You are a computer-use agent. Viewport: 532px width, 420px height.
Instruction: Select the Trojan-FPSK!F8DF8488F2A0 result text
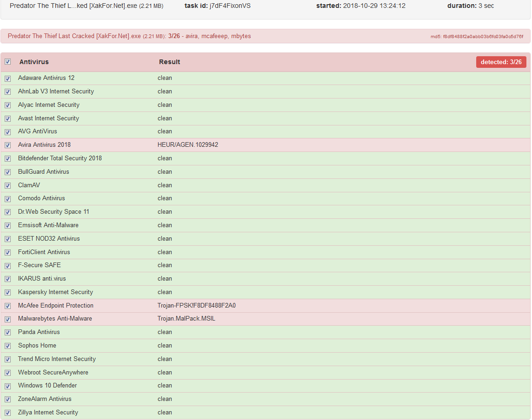coord(196,305)
